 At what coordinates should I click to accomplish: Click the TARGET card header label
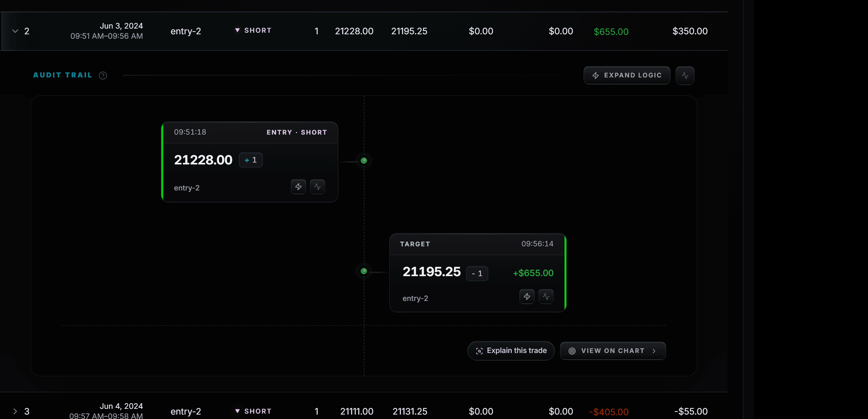[415, 244]
